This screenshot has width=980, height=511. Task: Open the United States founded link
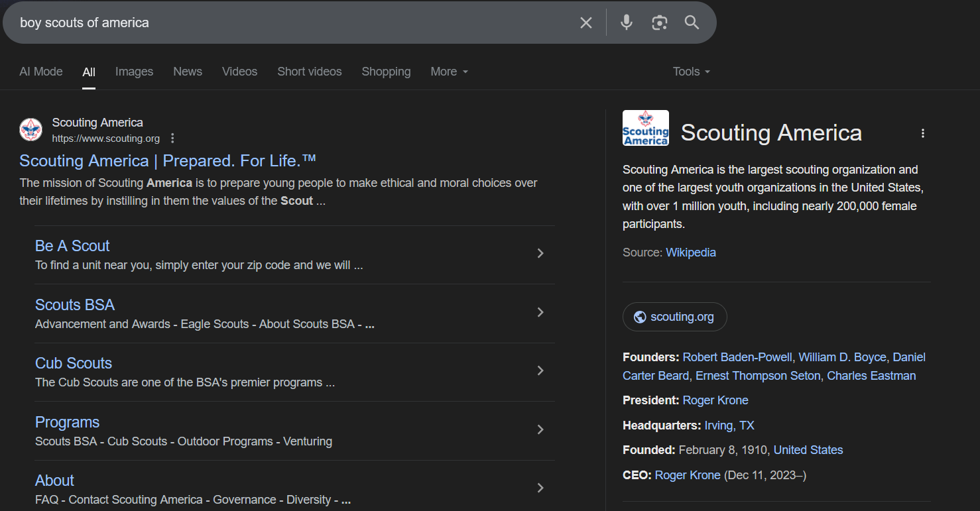coord(808,450)
